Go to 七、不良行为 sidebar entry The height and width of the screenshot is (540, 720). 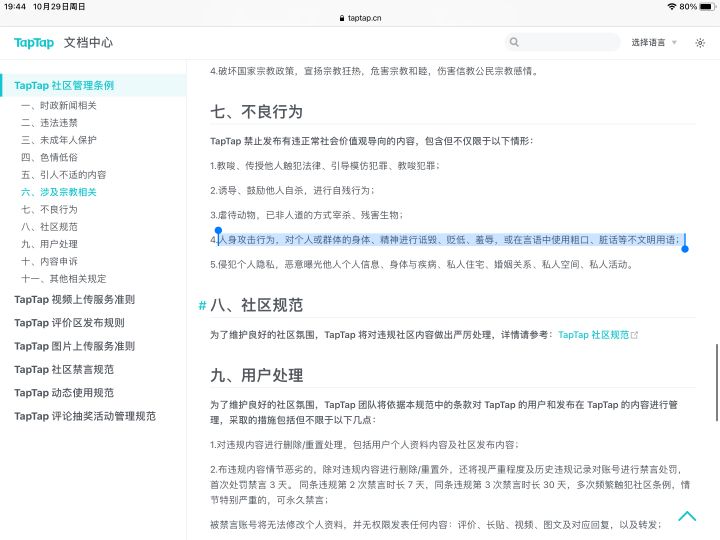[x=49, y=209]
